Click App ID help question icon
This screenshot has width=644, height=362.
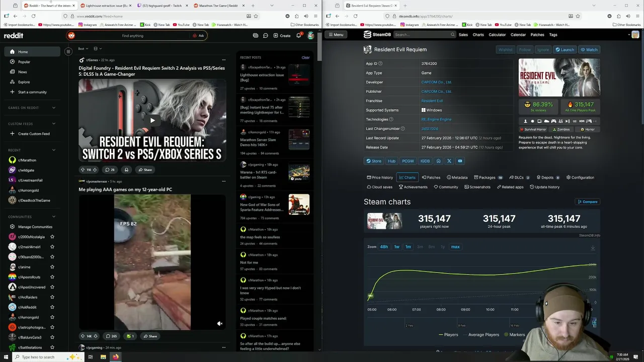tap(380, 63)
